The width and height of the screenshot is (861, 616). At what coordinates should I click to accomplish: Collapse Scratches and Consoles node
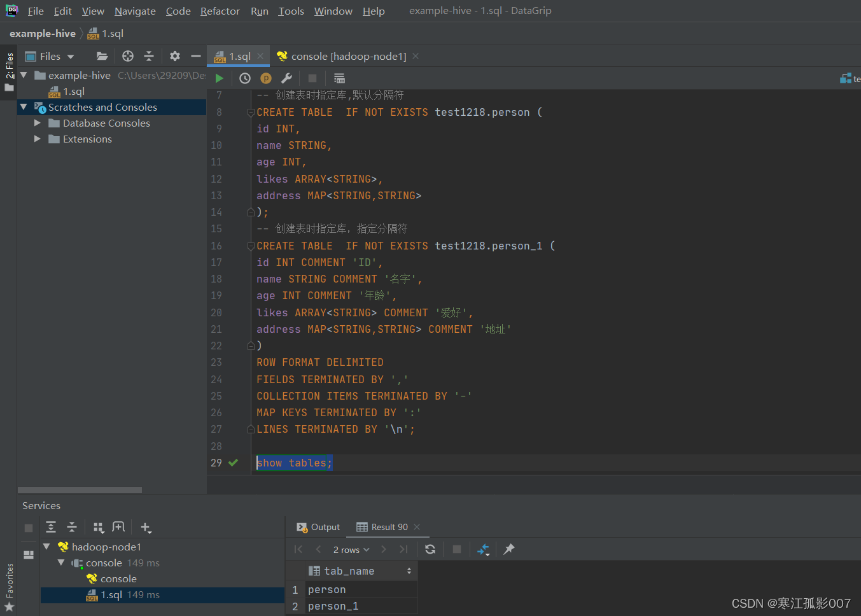pyautogui.click(x=24, y=107)
